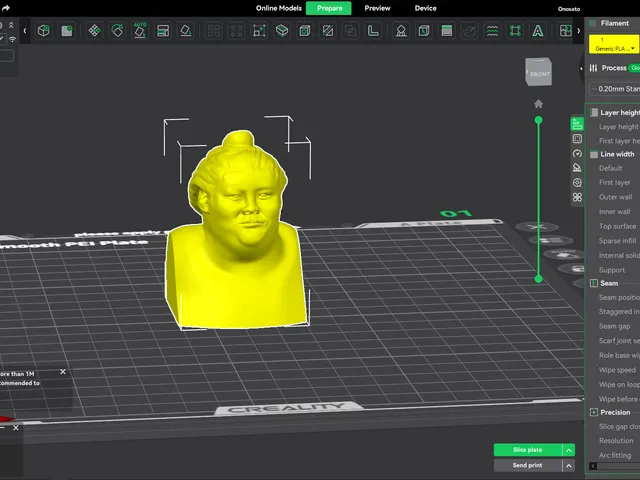The height and width of the screenshot is (480, 640).
Task: Toggle the green Global switch beside Process
Action: tap(634, 68)
